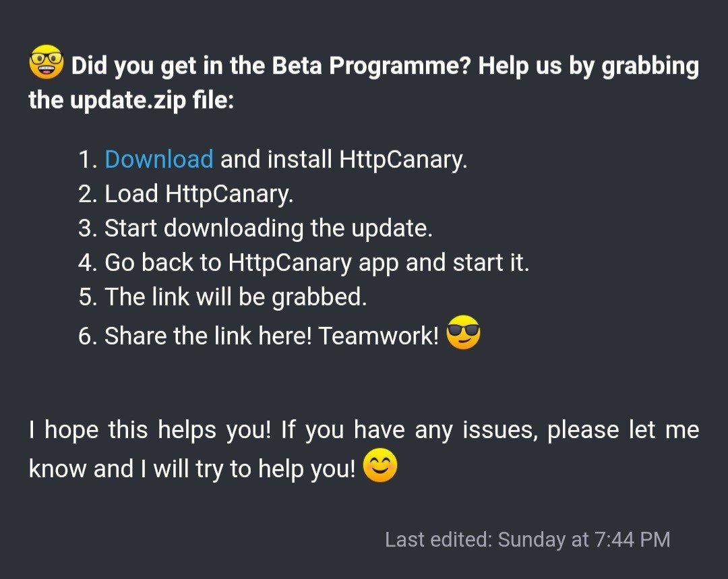Image resolution: width=728 pixels, height=579 pixels.
Task: Click the "Load HttpCanary." step
Action: pyautogui.click(x=199, y=194)
